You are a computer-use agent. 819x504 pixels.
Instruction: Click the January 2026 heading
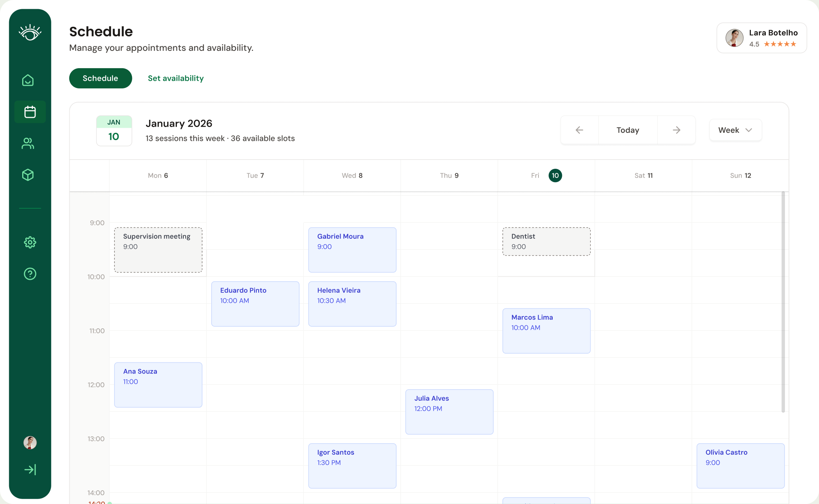(179, 124)
